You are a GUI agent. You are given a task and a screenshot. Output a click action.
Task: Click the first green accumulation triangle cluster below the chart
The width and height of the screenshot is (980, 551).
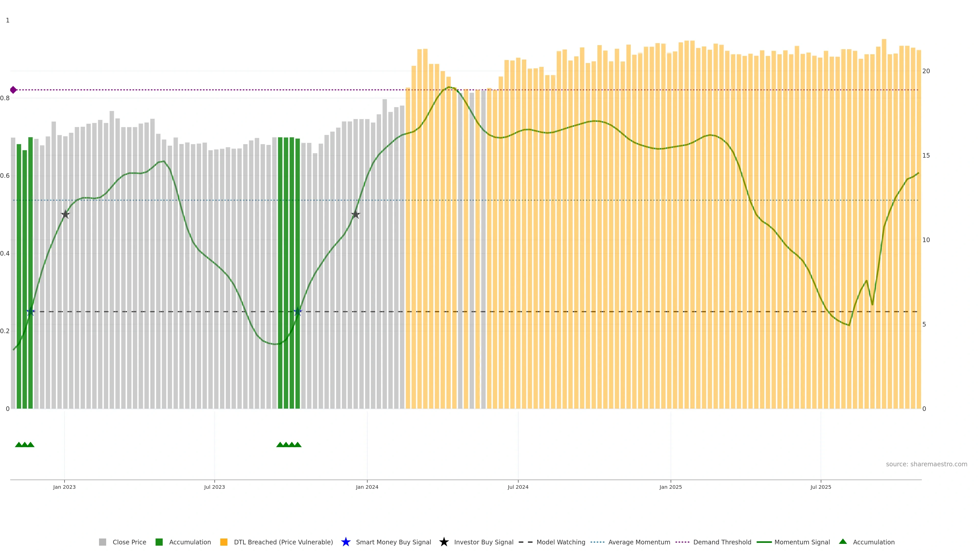[25, 445]
